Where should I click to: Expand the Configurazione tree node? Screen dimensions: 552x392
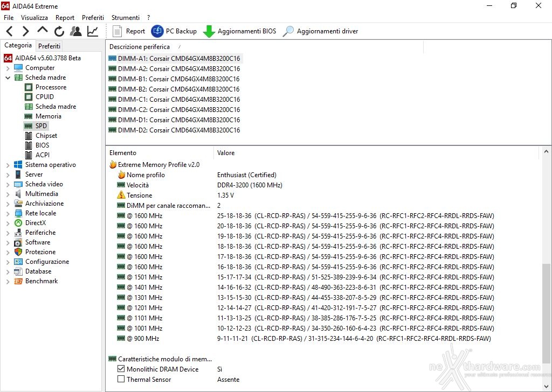coord(8,262)
